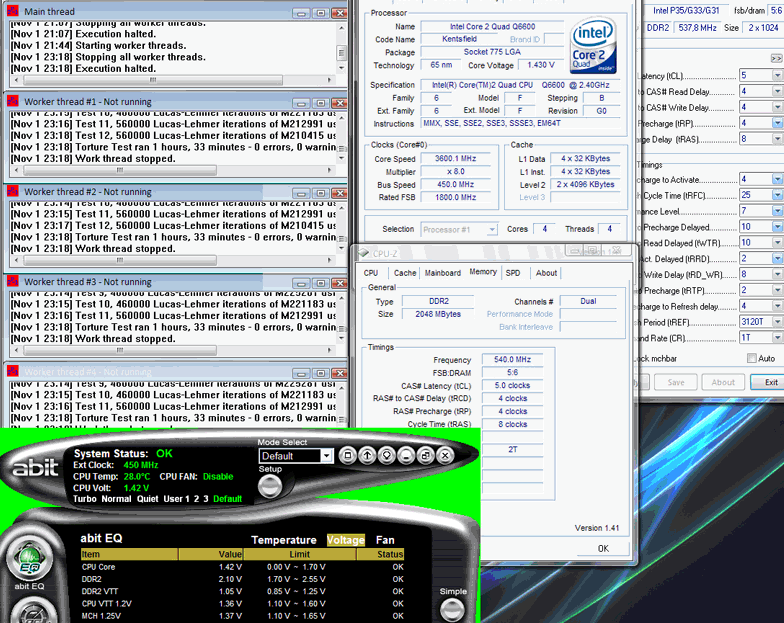Open the tRAS delay dropdown showing 8

pos(777,138)
